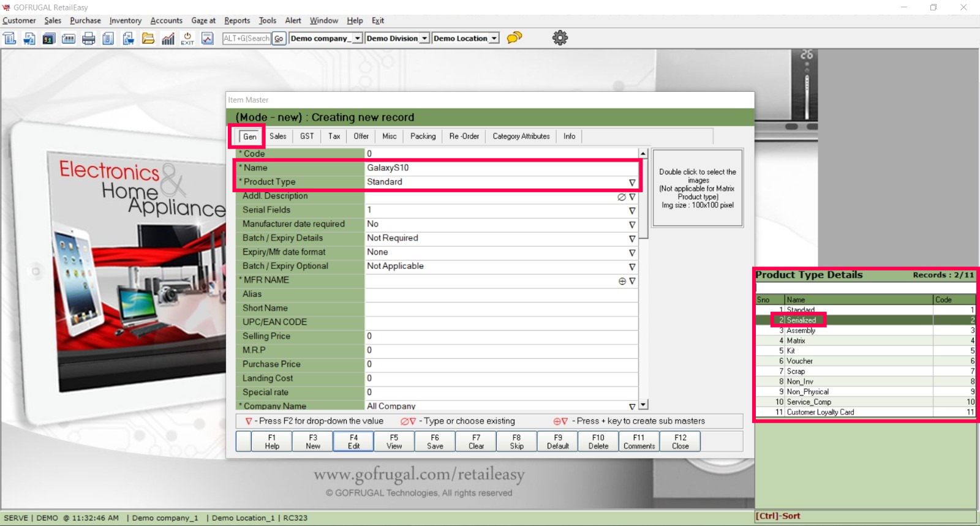Open the yellow chat bubbles icon
980x526 pixels.
point(514,37)
